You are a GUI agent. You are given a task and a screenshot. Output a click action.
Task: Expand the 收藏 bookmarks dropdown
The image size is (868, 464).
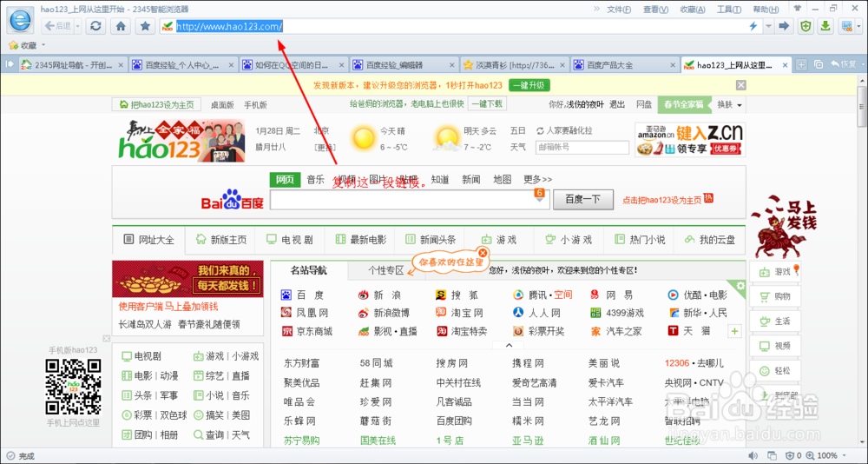(43, 45)
